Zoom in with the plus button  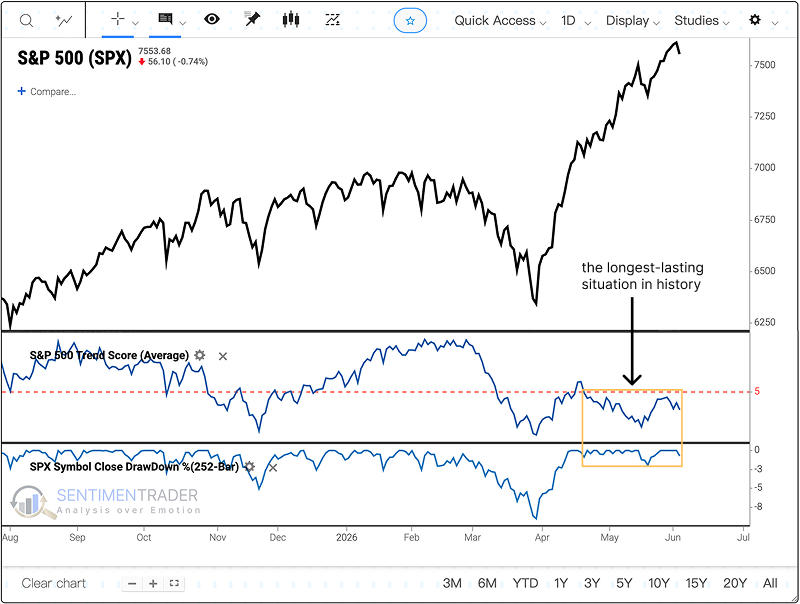153,584
